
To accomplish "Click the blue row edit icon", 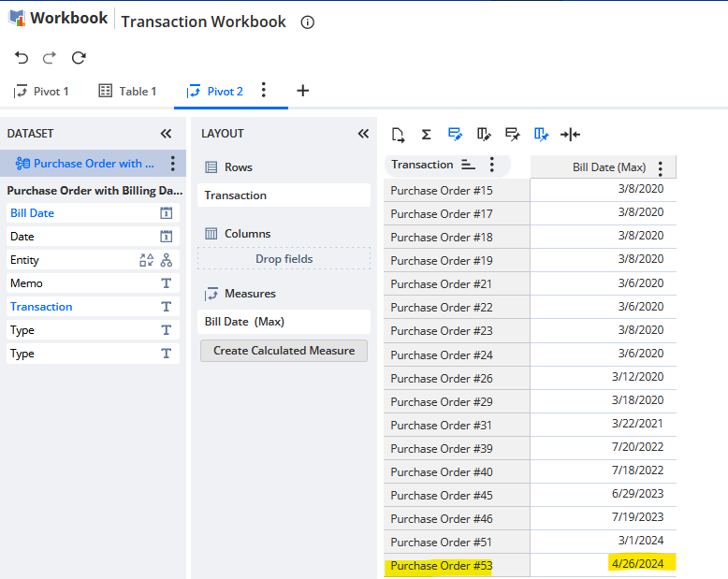I will pos(455,135).
